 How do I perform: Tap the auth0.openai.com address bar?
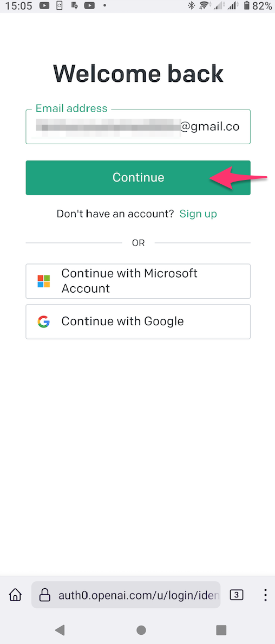[126, 595]
